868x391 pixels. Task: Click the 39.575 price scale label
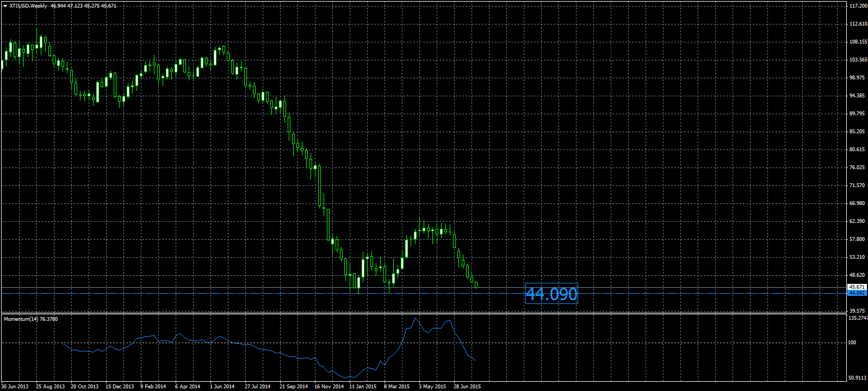857,311
